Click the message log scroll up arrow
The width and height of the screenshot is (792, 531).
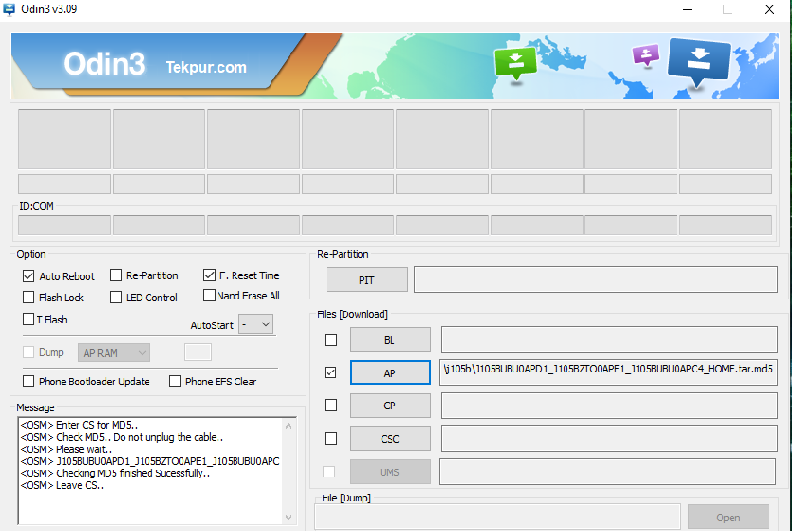[x=288, y=426]
